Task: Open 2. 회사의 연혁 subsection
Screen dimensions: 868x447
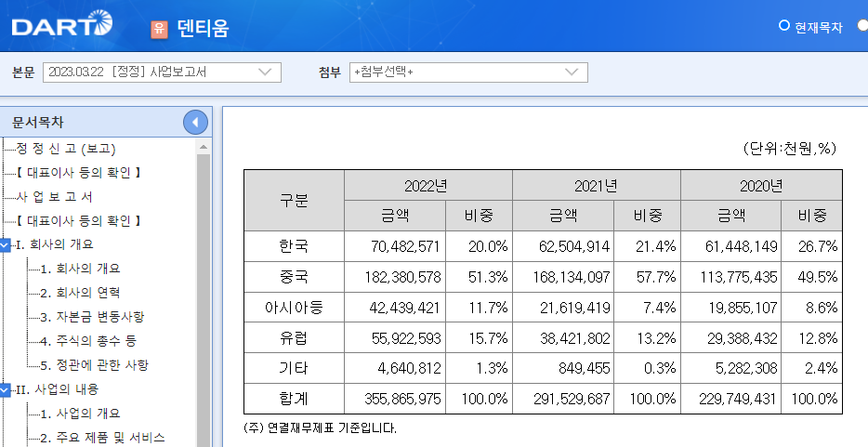Action: point(80,293)
